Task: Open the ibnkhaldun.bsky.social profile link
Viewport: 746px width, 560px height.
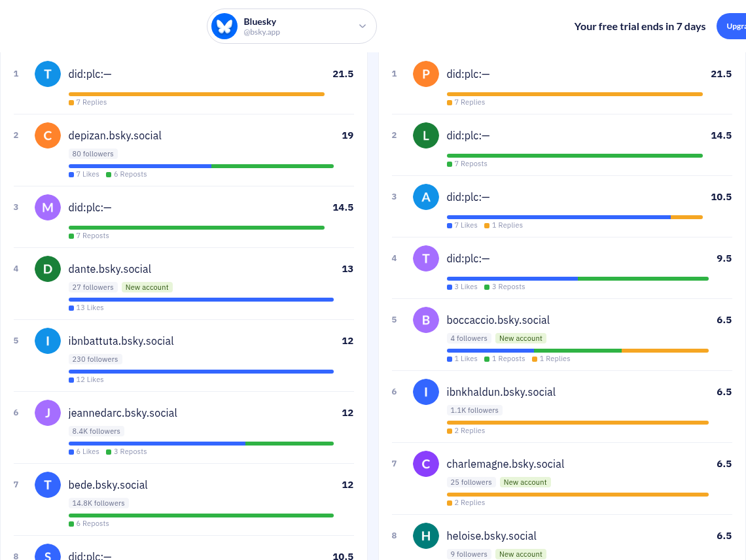Action: coord(501,392)
